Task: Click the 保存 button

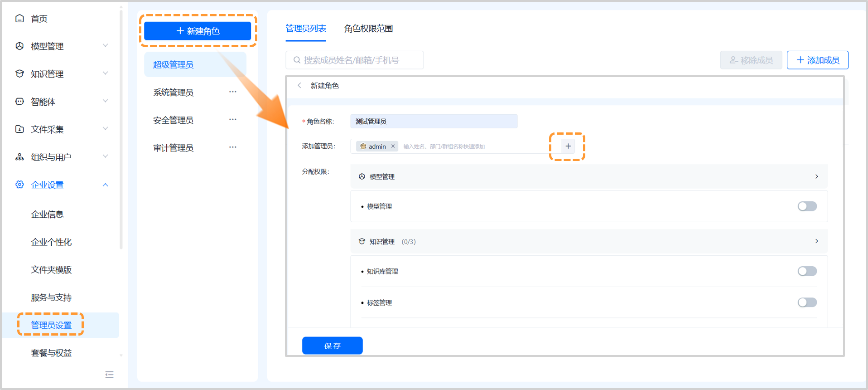Action: coord(333,346)
